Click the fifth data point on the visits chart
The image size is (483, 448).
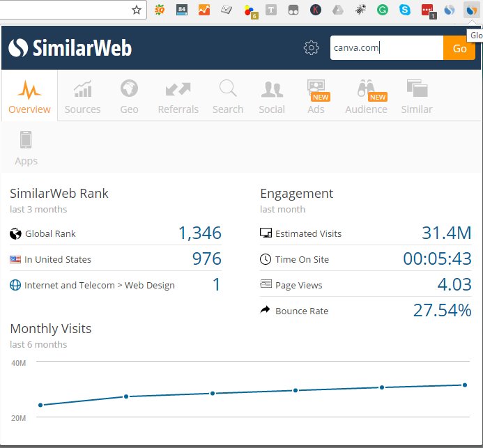click(x=382, y=387)
